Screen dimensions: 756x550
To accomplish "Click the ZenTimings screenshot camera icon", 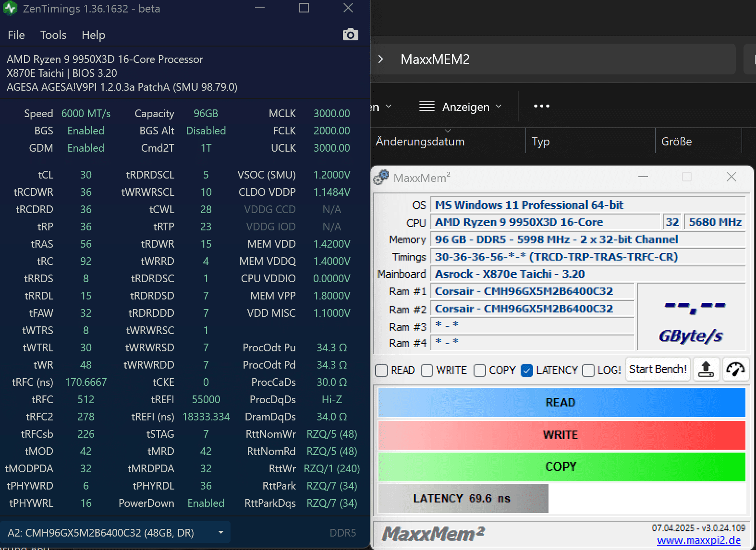I will tap(351, 35).
